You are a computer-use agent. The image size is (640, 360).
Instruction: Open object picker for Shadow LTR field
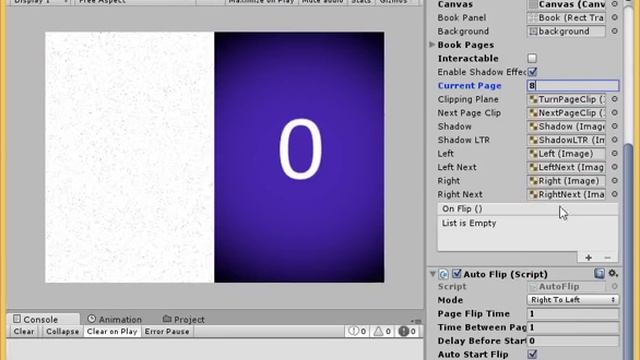(x=614, y=140)
